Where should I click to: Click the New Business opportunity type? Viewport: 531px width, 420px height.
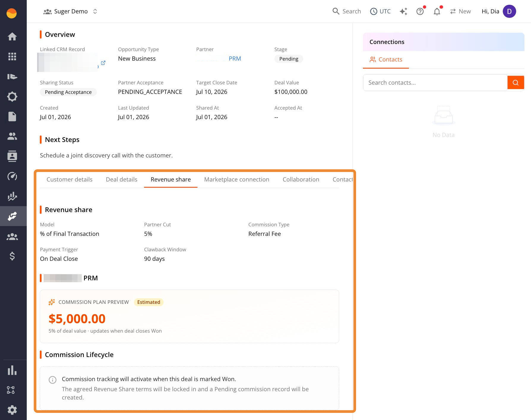137,59
